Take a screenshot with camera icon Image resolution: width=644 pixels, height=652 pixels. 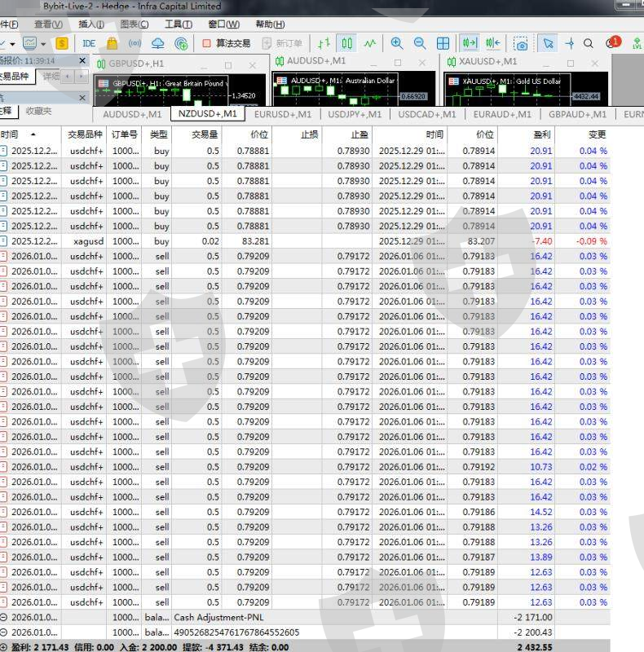520,43
